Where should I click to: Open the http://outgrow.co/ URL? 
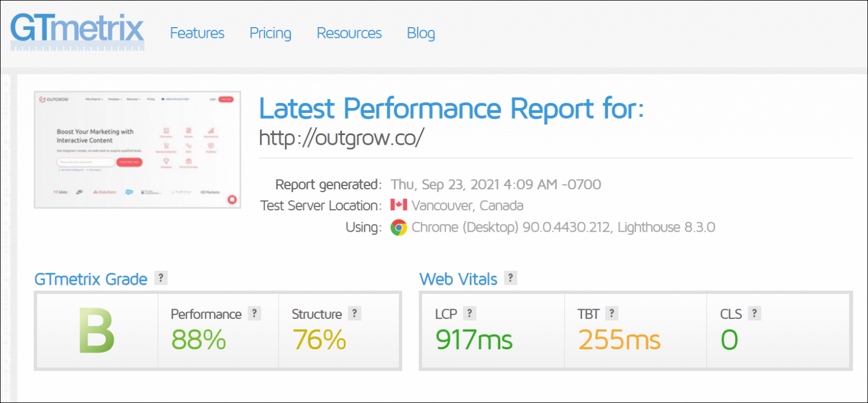341,137
